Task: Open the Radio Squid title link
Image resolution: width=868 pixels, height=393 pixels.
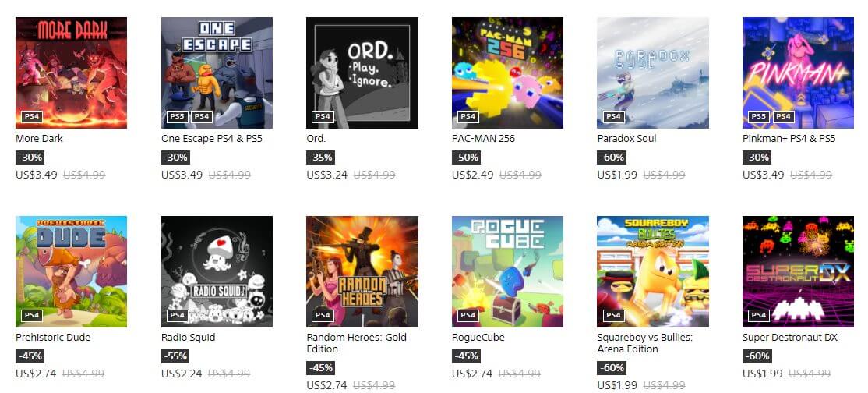Action: [x=189, y=337]
